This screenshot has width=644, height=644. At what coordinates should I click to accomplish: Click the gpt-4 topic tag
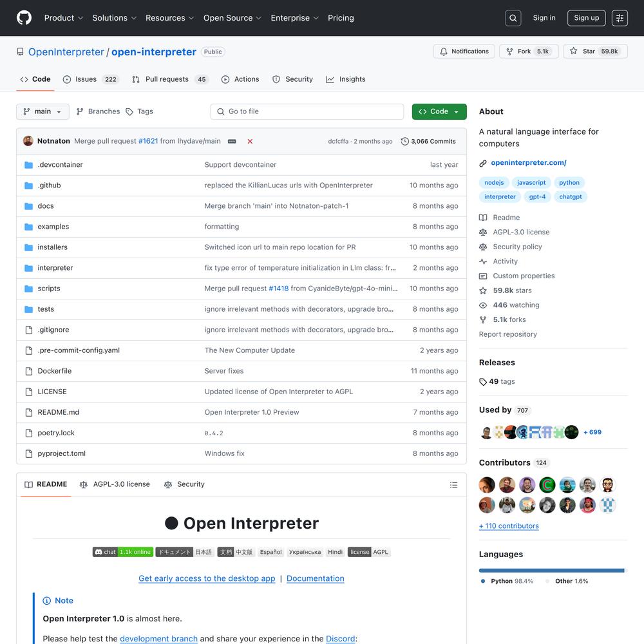tap(537, 196)
